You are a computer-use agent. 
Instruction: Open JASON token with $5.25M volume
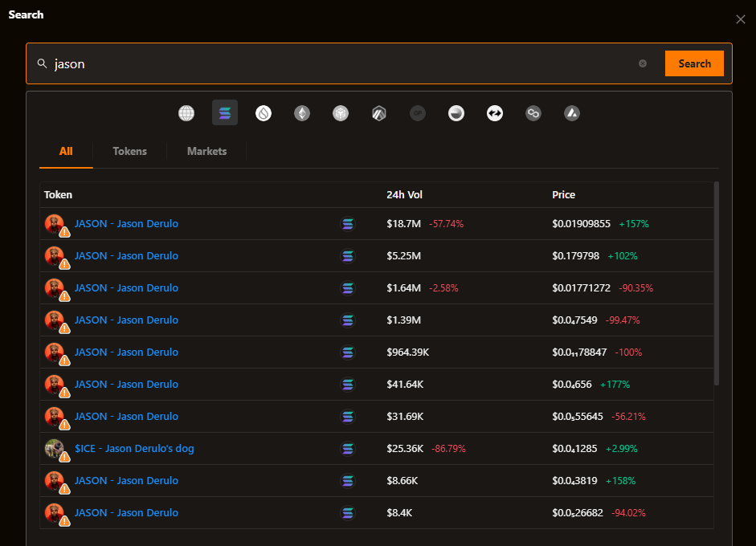pos(126,256)
